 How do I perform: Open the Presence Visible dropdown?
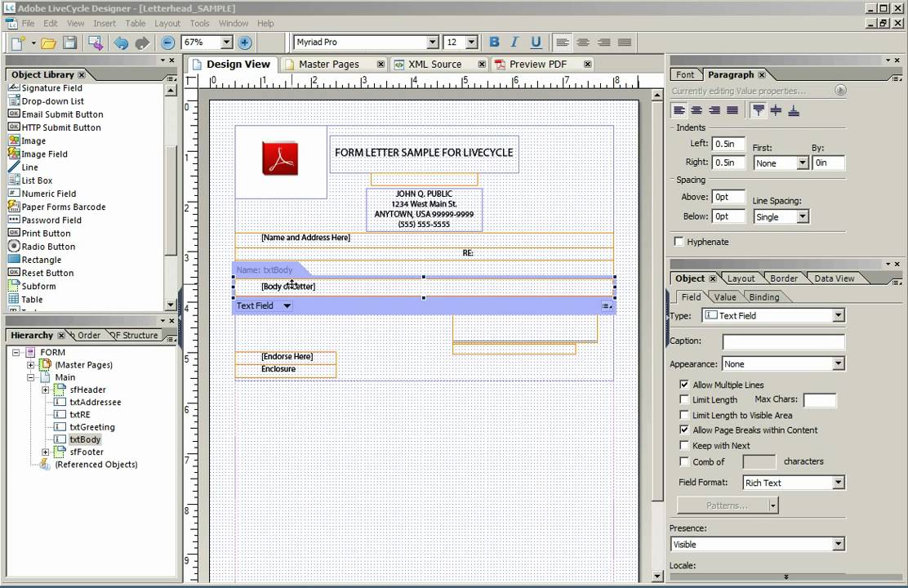838,544
